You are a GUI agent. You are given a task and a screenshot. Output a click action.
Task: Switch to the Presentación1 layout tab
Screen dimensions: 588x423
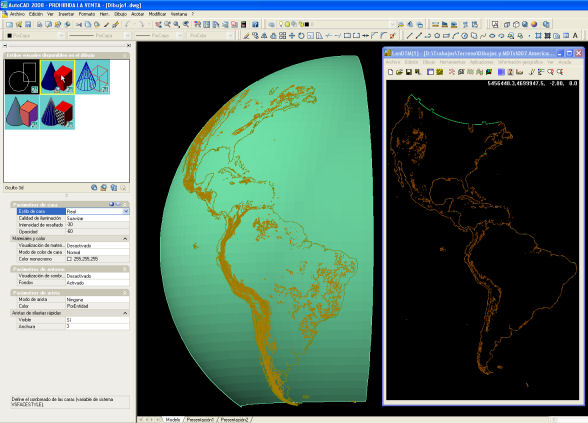(x=200, y=420)
